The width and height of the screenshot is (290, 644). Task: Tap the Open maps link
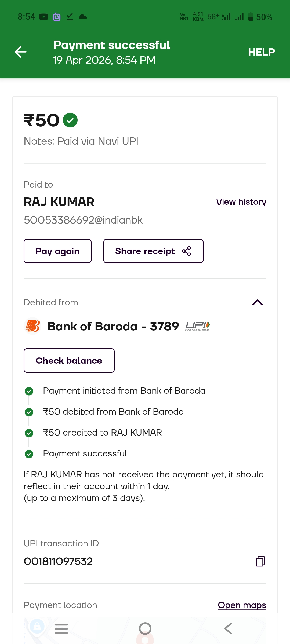(x=242, y=605)
